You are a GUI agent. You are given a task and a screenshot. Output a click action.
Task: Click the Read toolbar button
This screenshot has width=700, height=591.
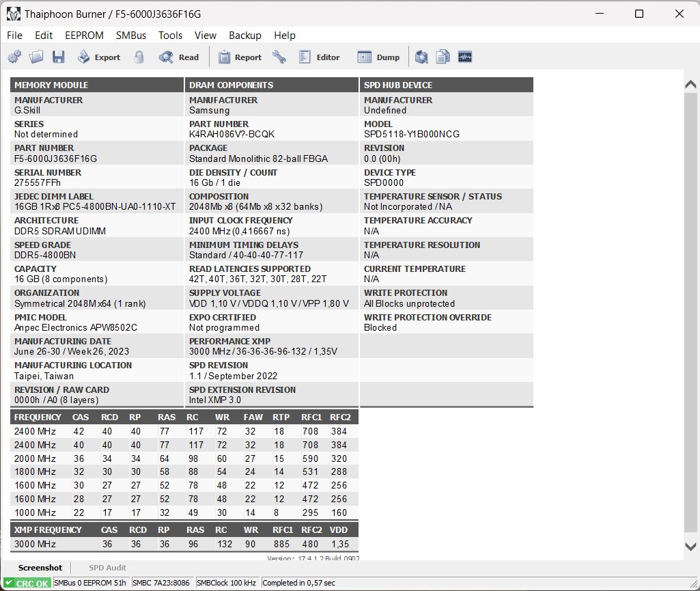point(179,57)
